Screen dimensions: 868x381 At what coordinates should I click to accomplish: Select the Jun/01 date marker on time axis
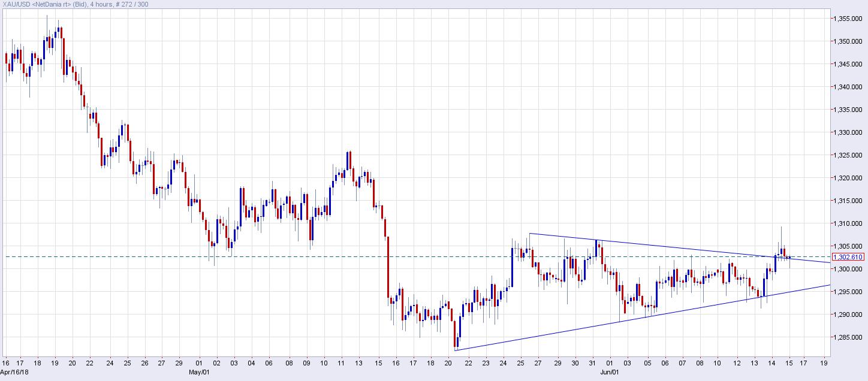610,371
